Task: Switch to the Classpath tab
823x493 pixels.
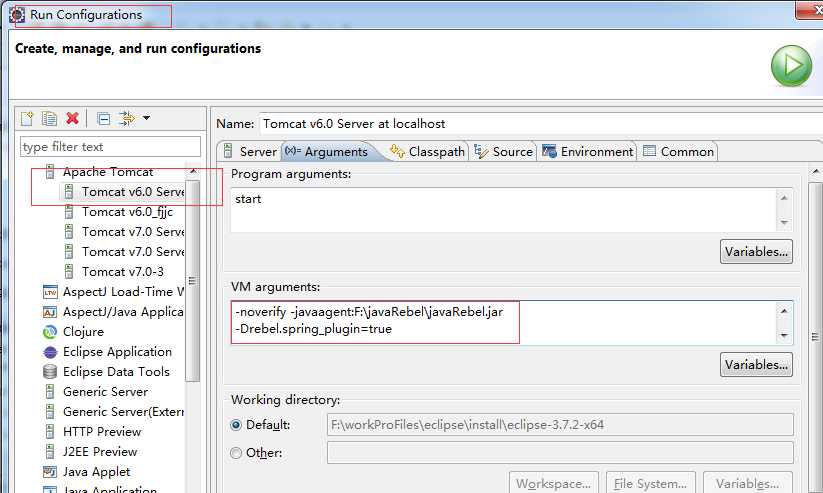Action: click(427, 151)
